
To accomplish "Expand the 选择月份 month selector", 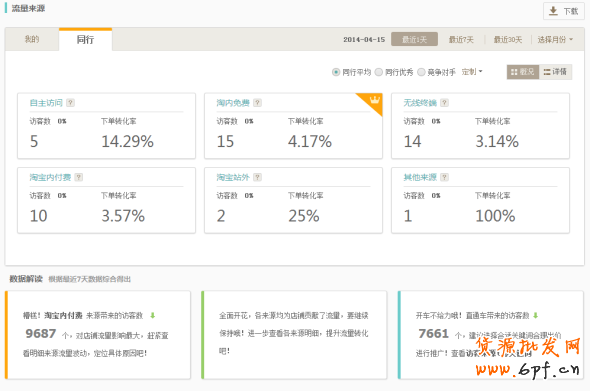I will 555,40.
